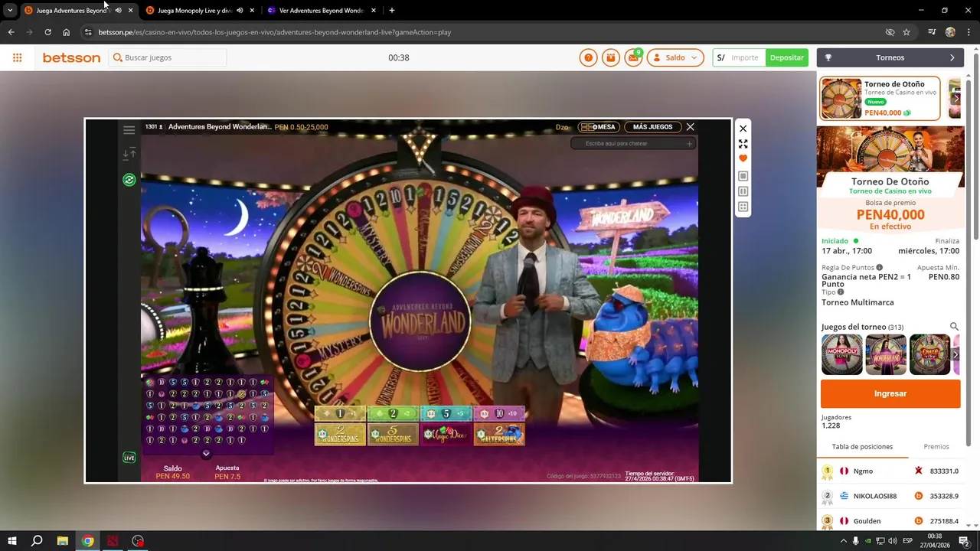Search tournament games with magnifier icon
This screenshot has width=980, height=551.
(954, 327)
